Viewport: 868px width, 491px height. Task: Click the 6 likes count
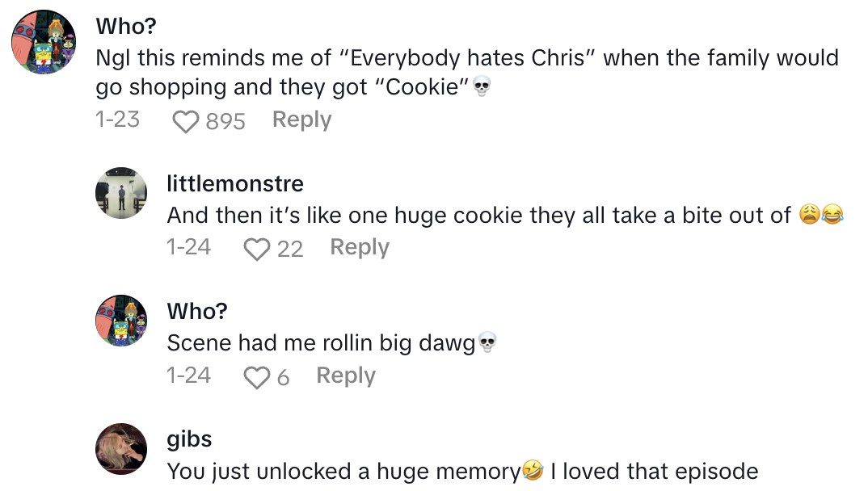click(283, 377)
